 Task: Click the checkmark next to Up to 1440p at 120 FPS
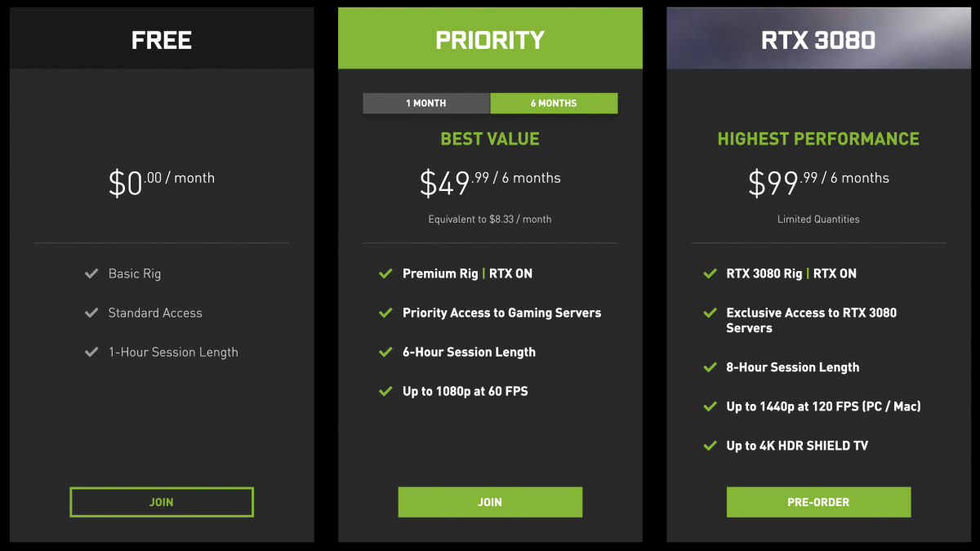pos(710,407)
